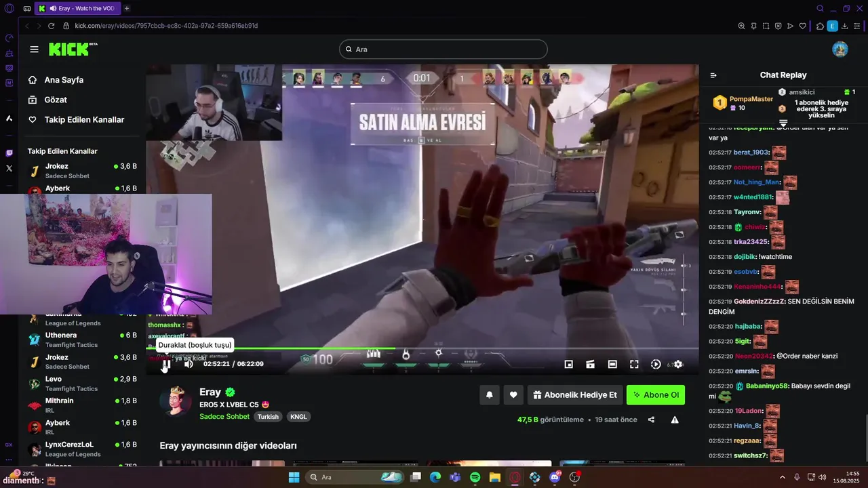
Task: Pause the video with the Duraklat button
Action: pyautogui.click(x=166, y=364)
